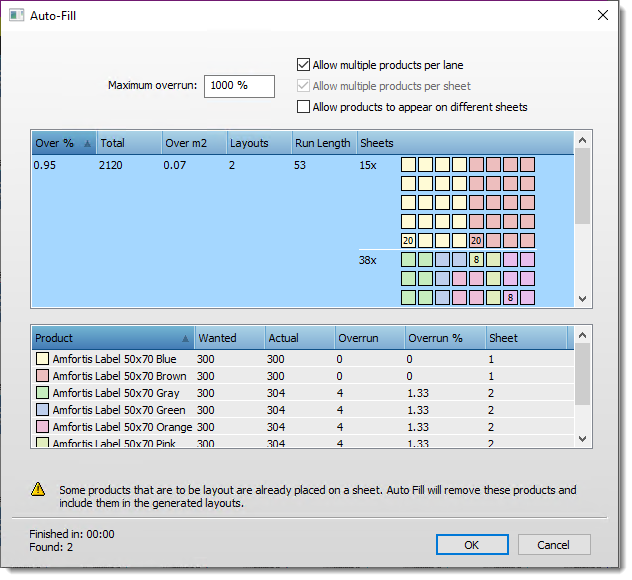The image size is (632, 580).
Task: Click the Auto-Fill window title icon
Action: 17,16
